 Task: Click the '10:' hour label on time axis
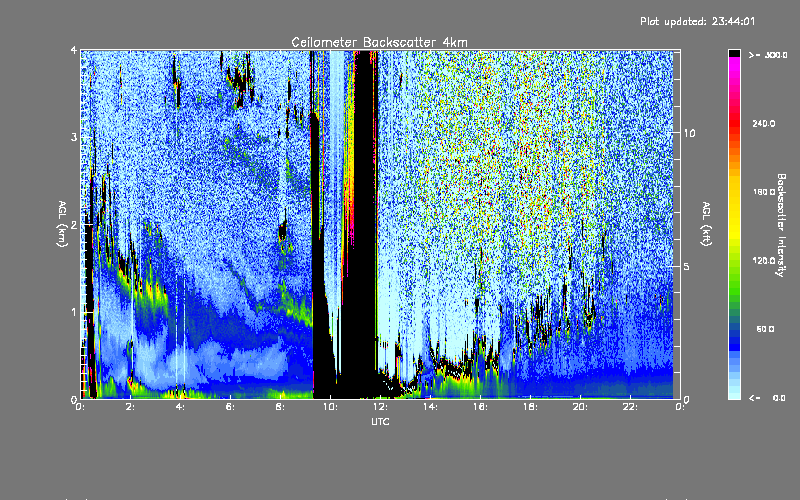pos(331,407)
